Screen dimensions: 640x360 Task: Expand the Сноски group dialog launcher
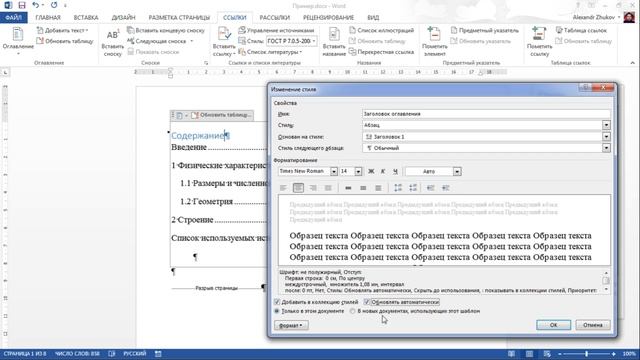[x=206, y=63]
